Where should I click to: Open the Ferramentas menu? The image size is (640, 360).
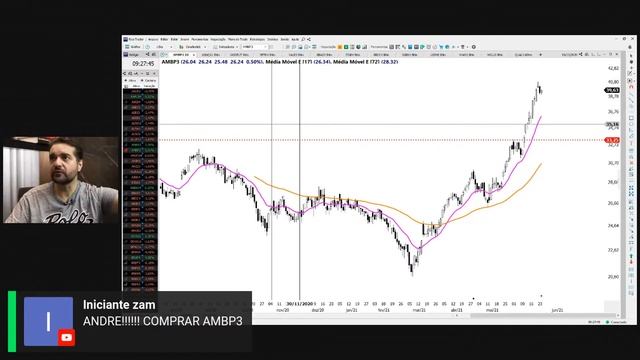[x=200, y=40]
